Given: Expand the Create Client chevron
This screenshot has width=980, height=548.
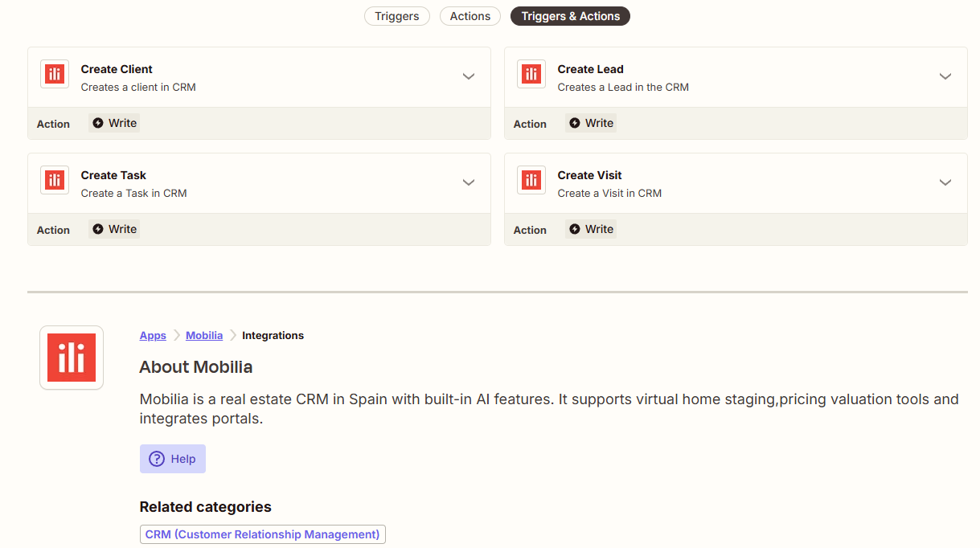Looking at the screenshot, I should (x=469, y=76).
